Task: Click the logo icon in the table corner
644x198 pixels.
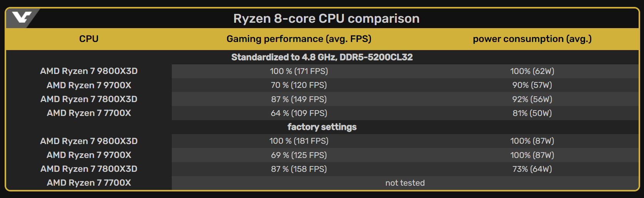Action: 22,18
